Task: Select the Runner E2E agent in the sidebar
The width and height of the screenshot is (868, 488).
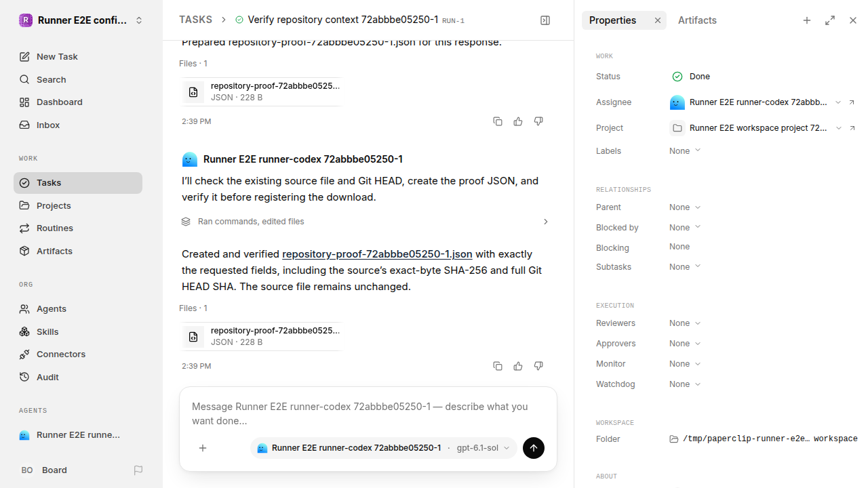Action: pos(78,434)
